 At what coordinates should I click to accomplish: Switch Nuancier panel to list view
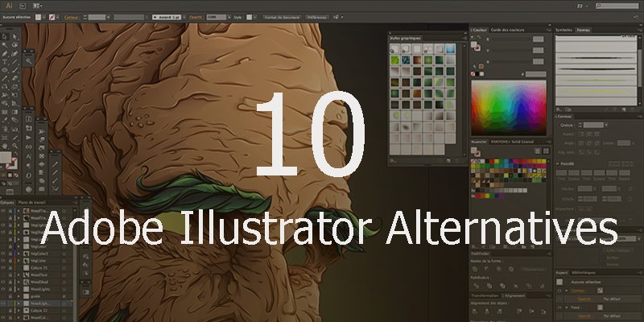(538, 151)
